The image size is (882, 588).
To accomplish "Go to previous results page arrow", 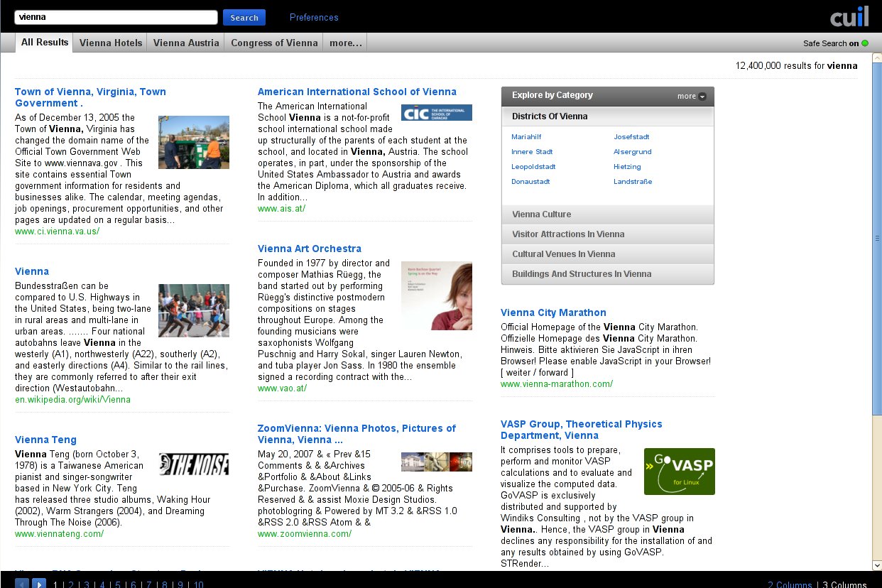I will point(22,584).
